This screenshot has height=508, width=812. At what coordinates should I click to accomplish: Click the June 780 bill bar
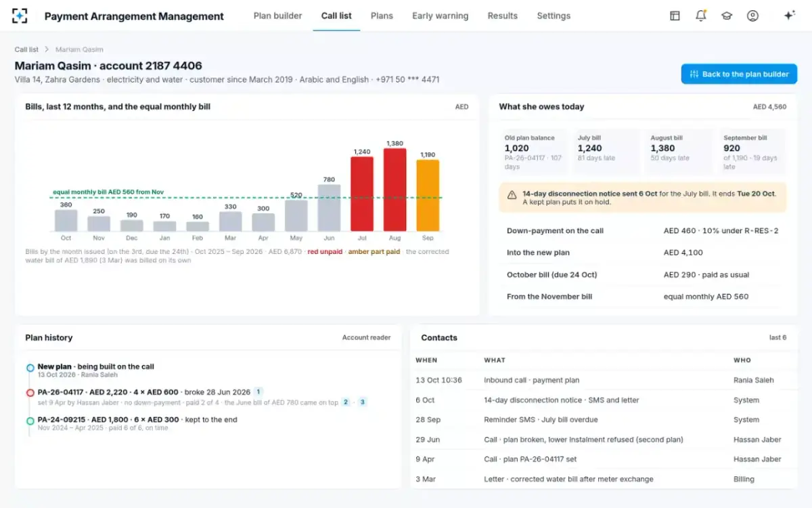point(329,208)
